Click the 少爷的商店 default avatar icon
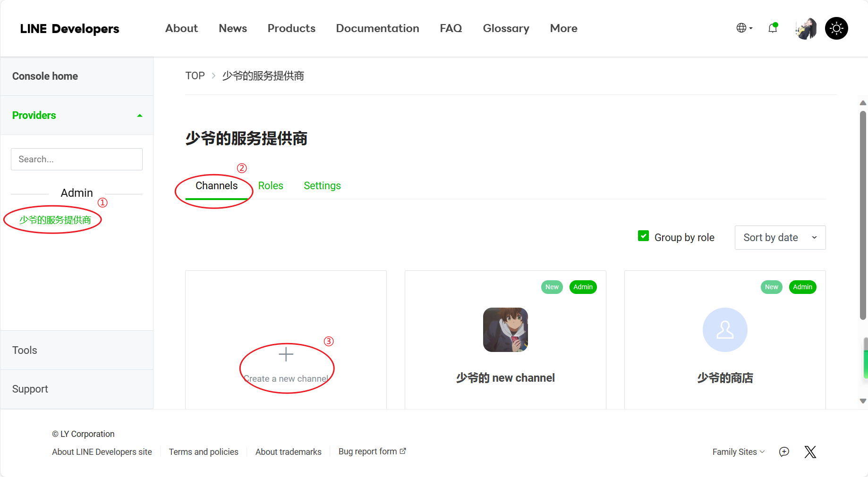The image size is (868, 477). point(725,330)
